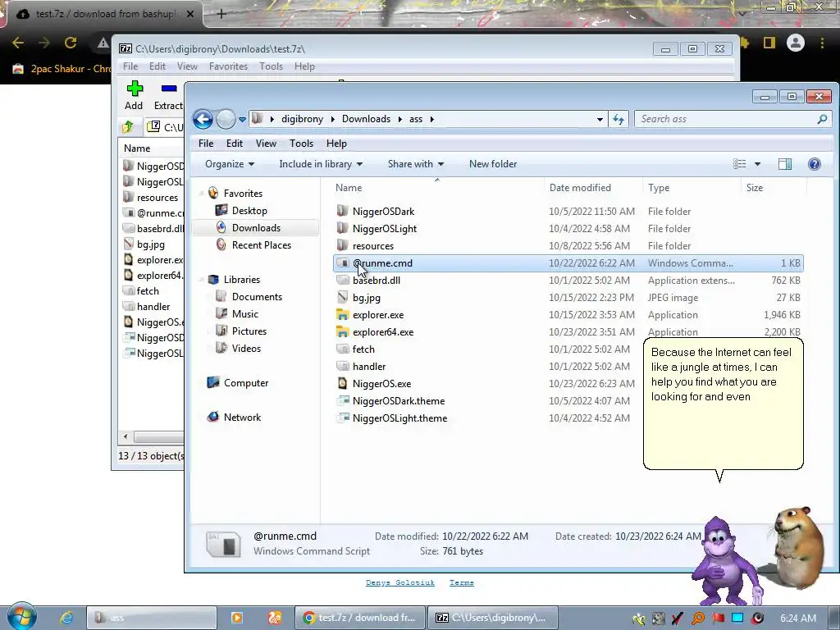Viewport: 840px width, 630px height.
Task: Select the basebrd.dll file row
Action: [568, 281]
